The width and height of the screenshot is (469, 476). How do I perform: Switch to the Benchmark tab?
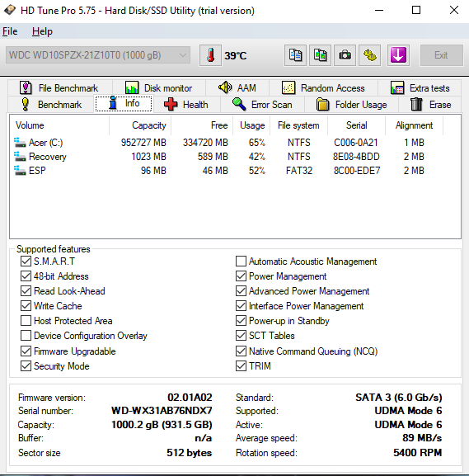tap(51, 105)
